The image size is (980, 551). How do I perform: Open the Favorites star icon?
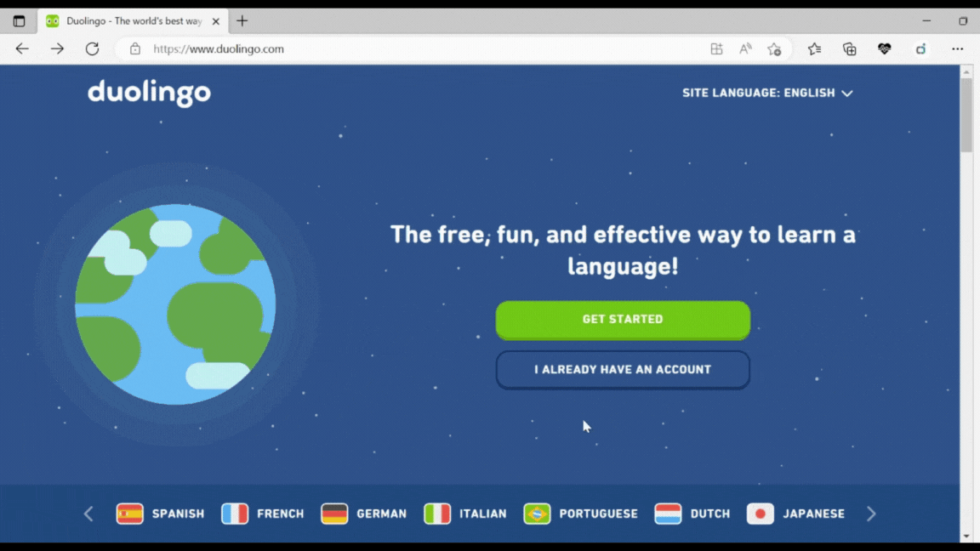814,49
